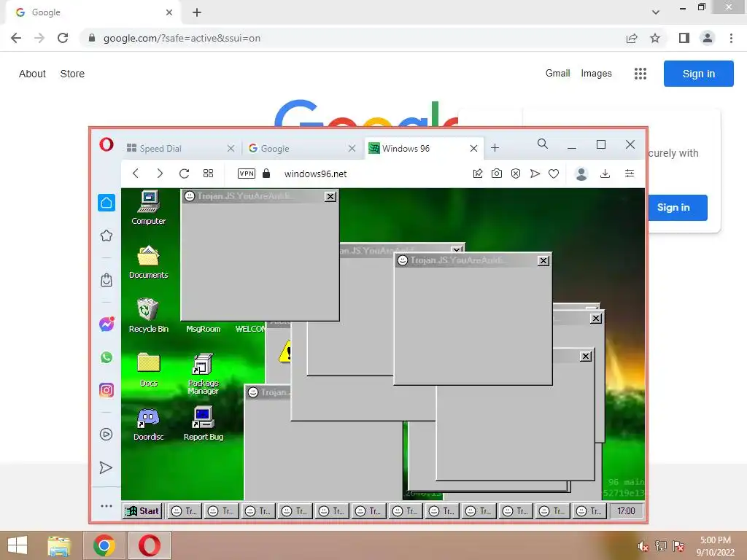
Task: Open Opera sidebar player icon
Action: pyautogui.click(x=107, y=435)
